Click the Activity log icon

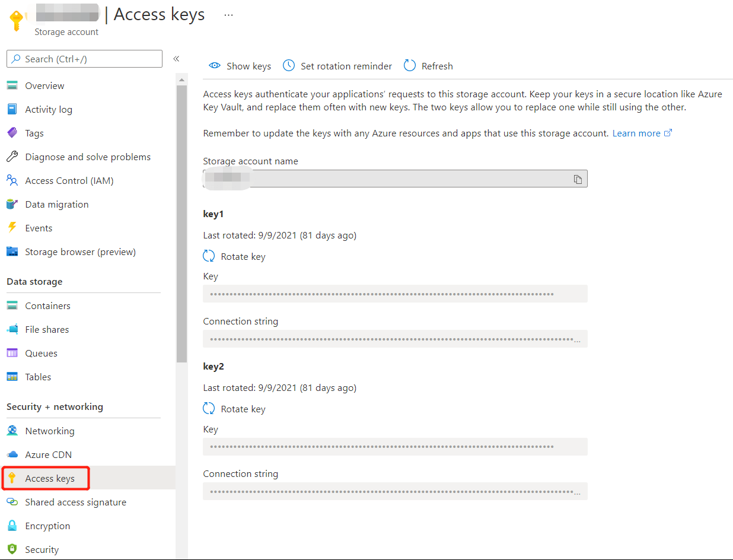pyautogui.click(x=12, y=109)
